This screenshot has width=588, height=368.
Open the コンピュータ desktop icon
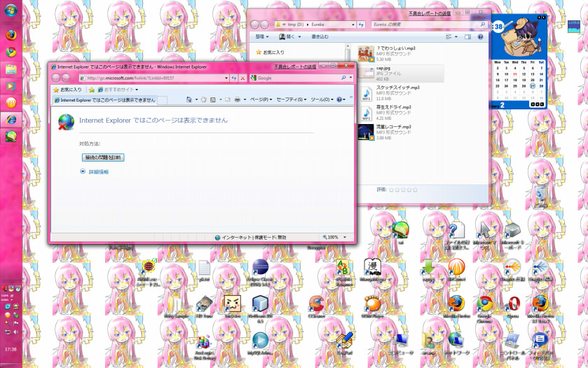[400, 343]
